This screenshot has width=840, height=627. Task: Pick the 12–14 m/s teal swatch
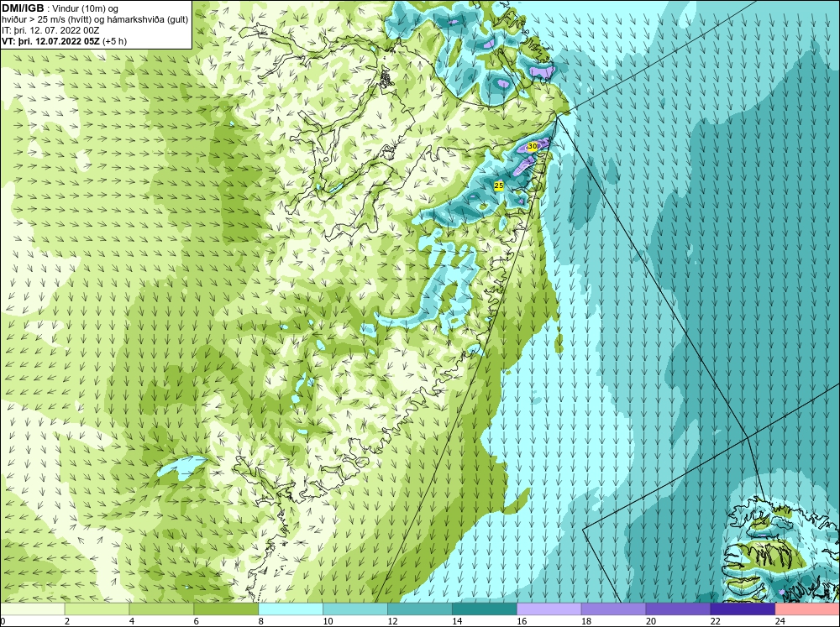[420, 609]
